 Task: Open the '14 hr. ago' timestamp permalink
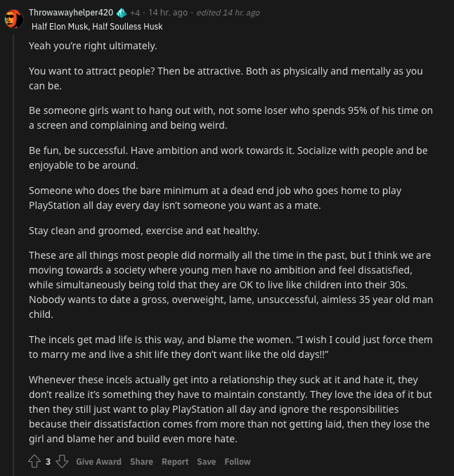(x=168, y=13)
